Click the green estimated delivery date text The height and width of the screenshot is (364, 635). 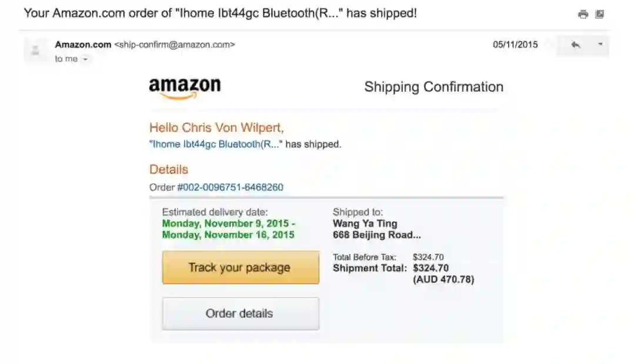[x=228, y=229]
